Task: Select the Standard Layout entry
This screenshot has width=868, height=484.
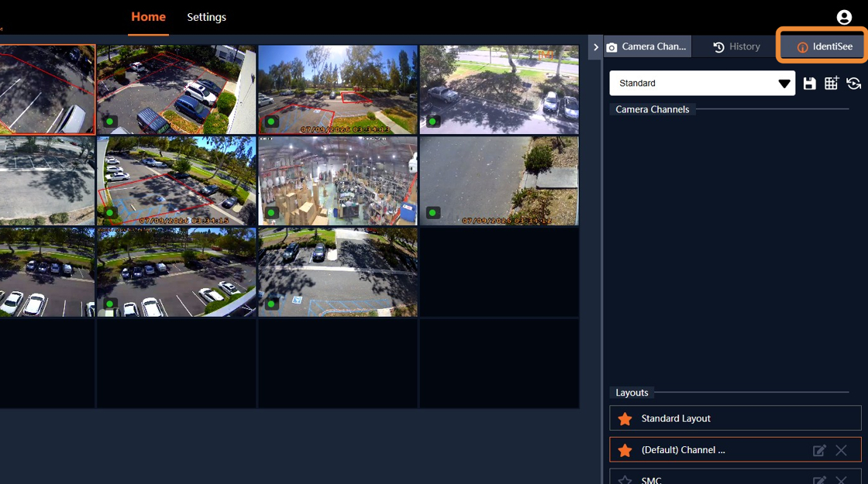Action: [735, 418]
